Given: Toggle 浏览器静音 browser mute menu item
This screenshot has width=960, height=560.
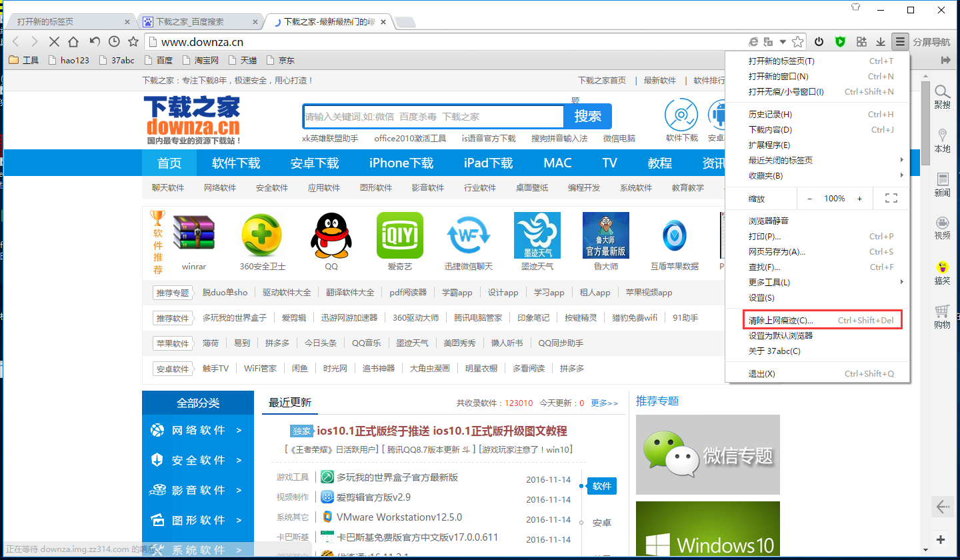Looking at the screenshot, I should coord(768,221).
